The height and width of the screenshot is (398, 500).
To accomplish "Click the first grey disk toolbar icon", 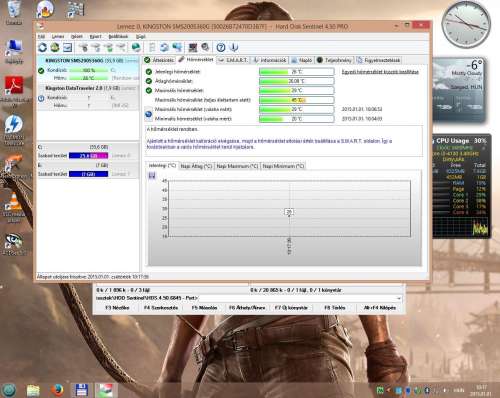I will pyautogui.click(x=83, y=47).
